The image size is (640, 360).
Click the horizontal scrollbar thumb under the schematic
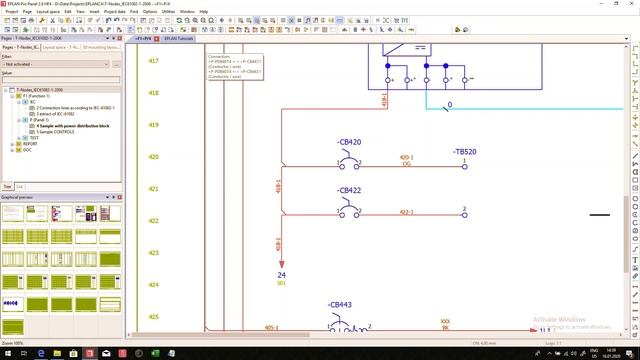coord(220,335)
